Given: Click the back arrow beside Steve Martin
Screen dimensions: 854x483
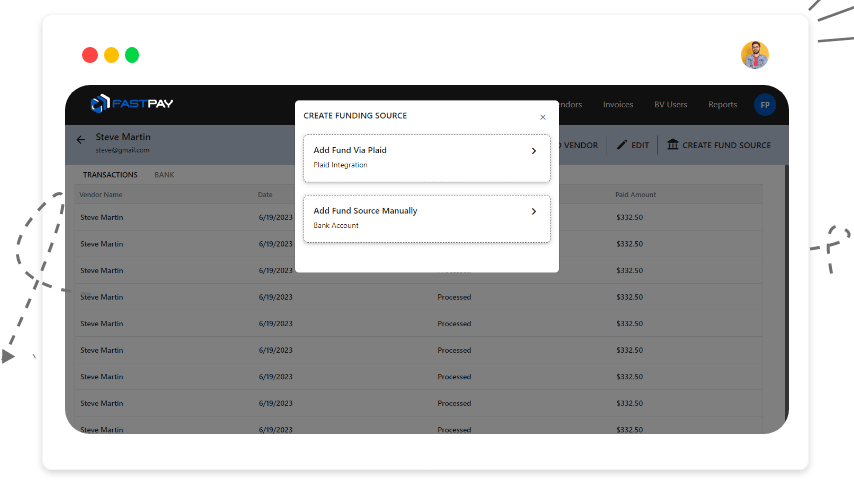Looking at the screenshot, I should pos(81,140).
